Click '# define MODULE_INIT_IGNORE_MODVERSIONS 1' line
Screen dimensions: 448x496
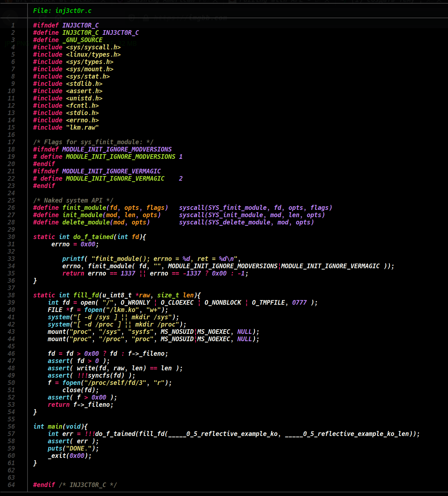pyautogui.click(x=108, y=156)
